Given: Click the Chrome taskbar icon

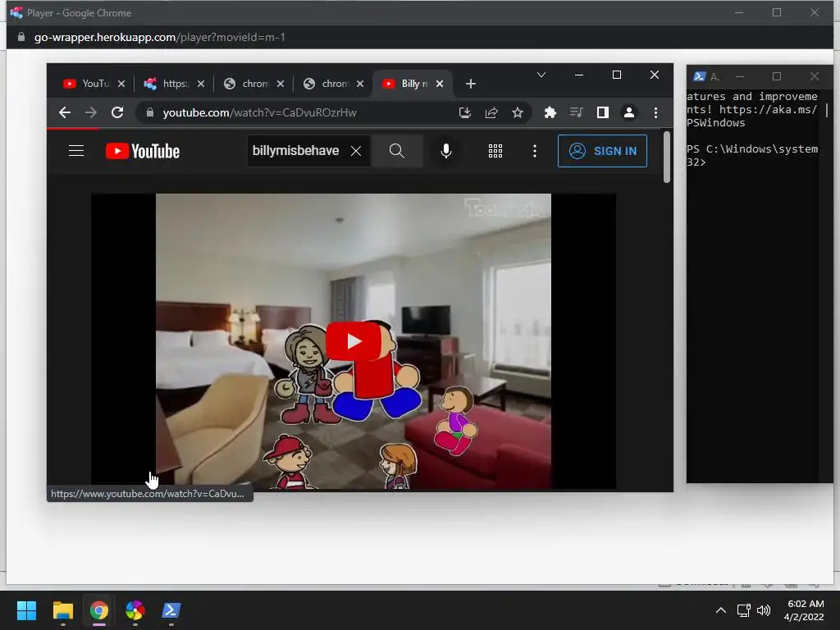Looking at the screenshot, I should (98, 610).
